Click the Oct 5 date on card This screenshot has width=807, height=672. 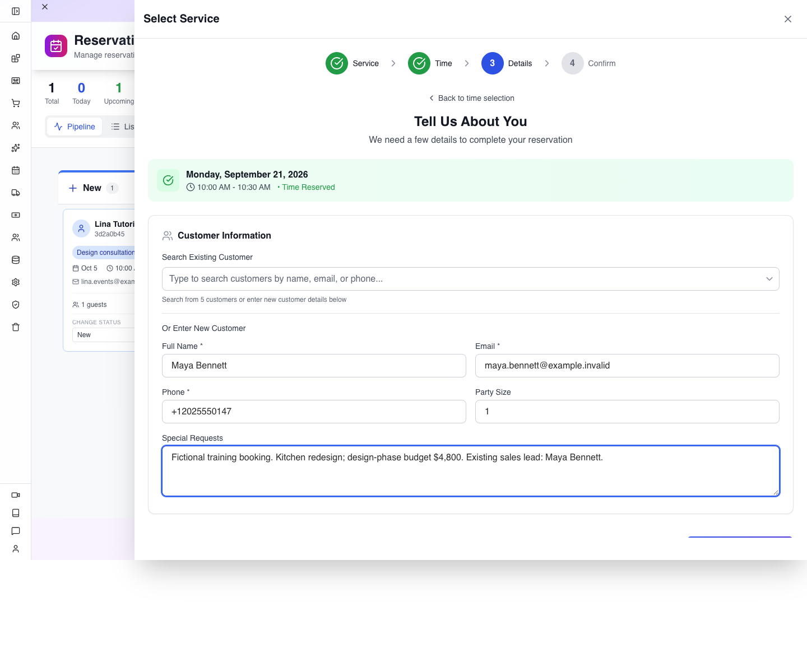(89, 268)
